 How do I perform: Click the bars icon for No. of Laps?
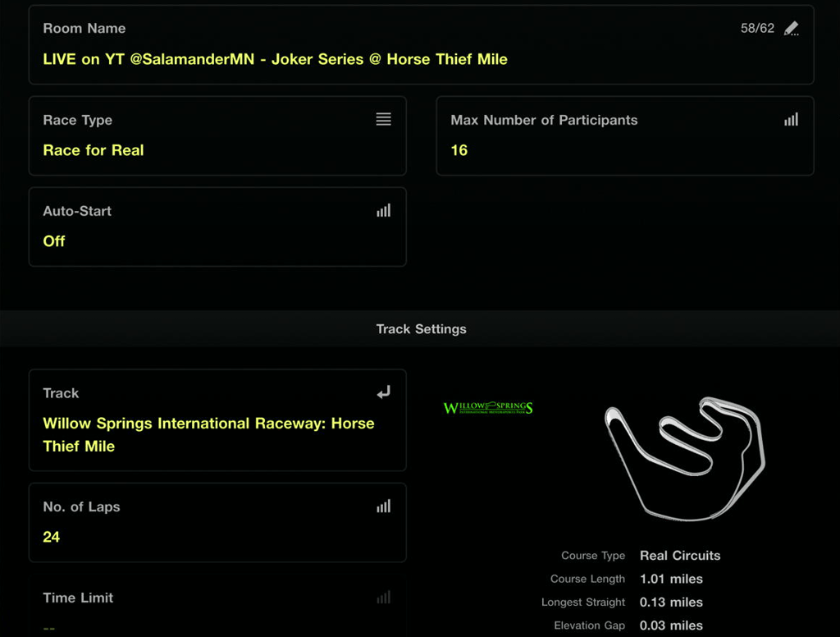384,506
